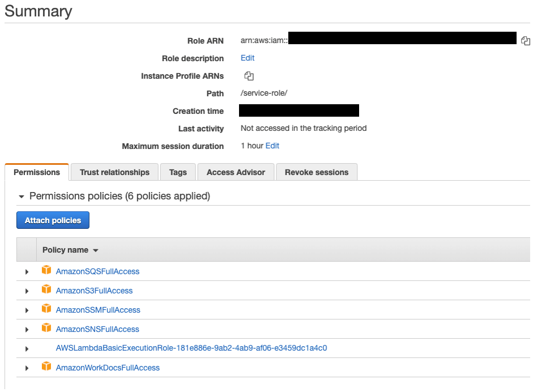Open the Tags tab

178,172
